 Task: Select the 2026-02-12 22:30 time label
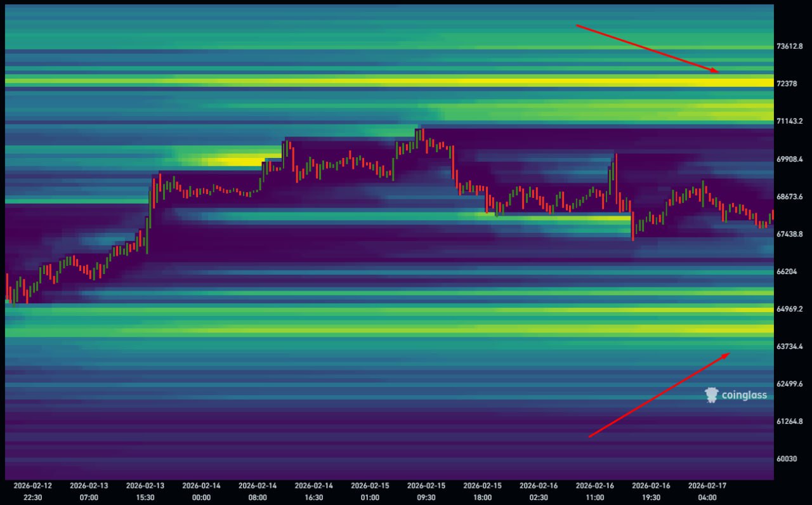[32, 491]
